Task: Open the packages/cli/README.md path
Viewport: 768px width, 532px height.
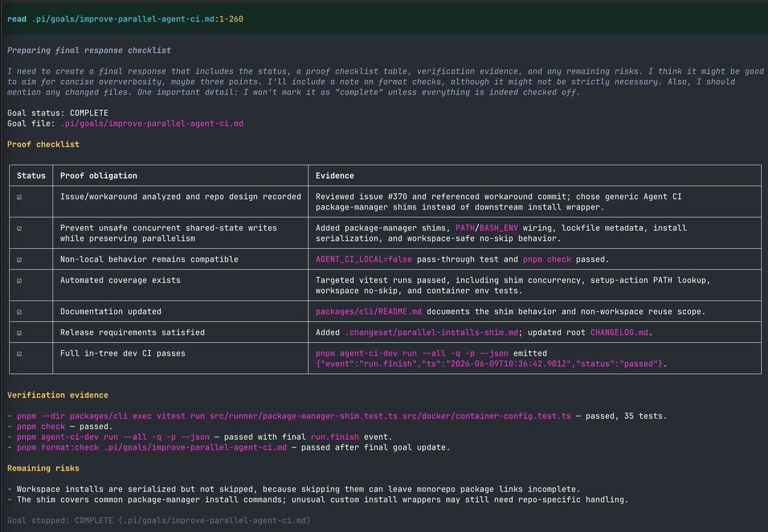Action: point(369,311)
